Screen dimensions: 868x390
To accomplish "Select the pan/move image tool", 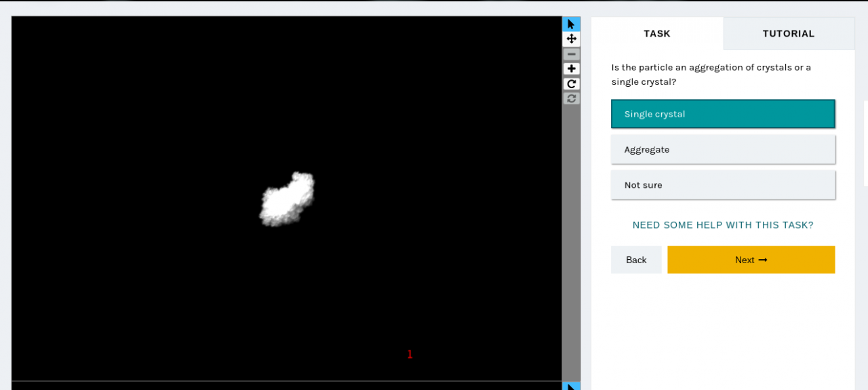I will (571, 39).
